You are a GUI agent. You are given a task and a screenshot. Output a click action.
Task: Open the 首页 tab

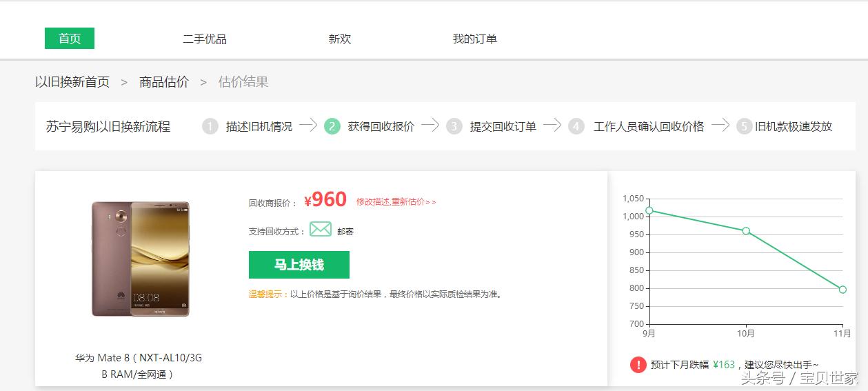point(70,39)
